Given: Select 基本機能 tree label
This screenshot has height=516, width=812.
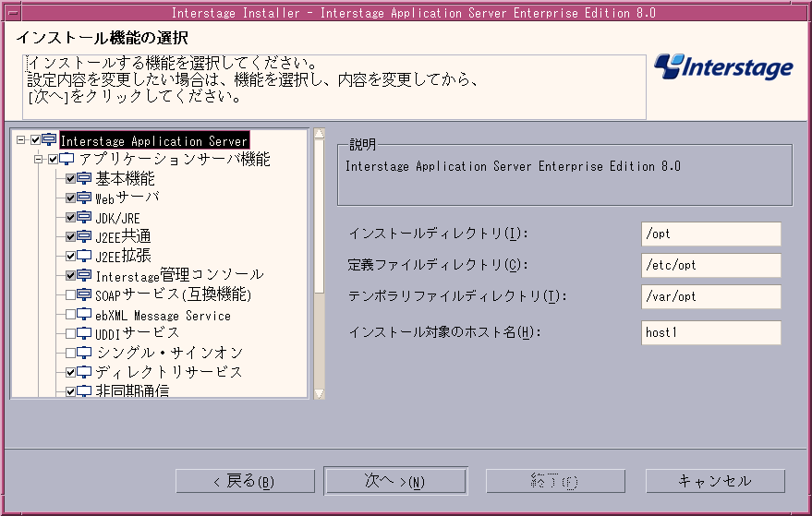Looking at the screenshot, I should click(125, 178).
